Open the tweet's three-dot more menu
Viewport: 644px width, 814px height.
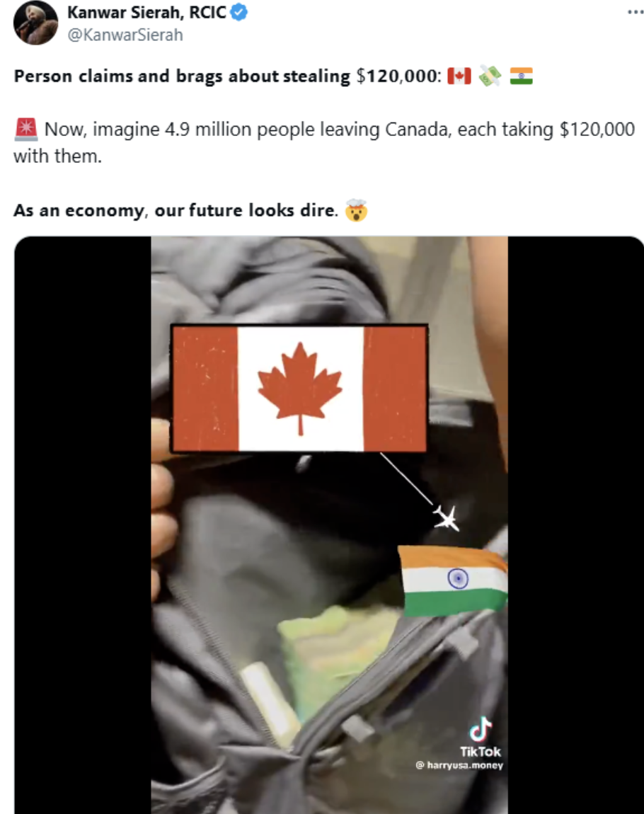(x=636, y=12)
